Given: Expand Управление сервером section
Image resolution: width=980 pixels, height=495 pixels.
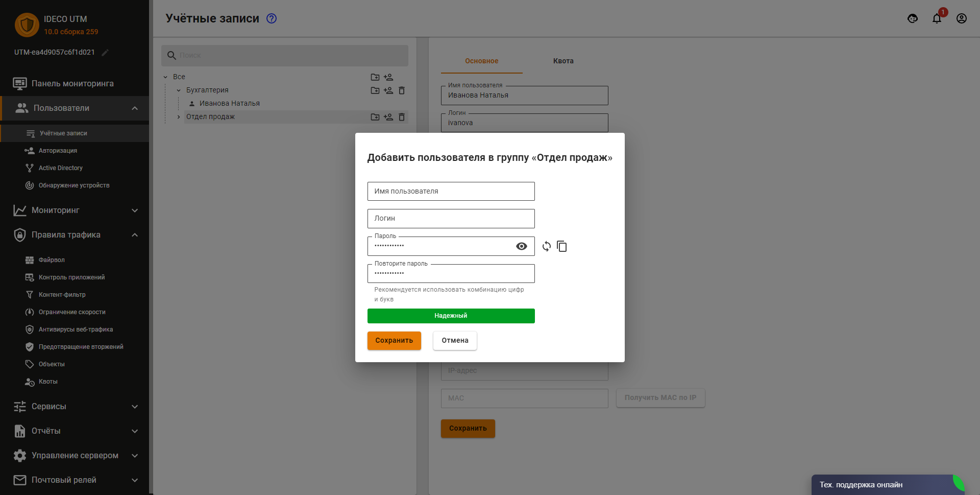Looking at the screenshot, I should coord(75,456).
